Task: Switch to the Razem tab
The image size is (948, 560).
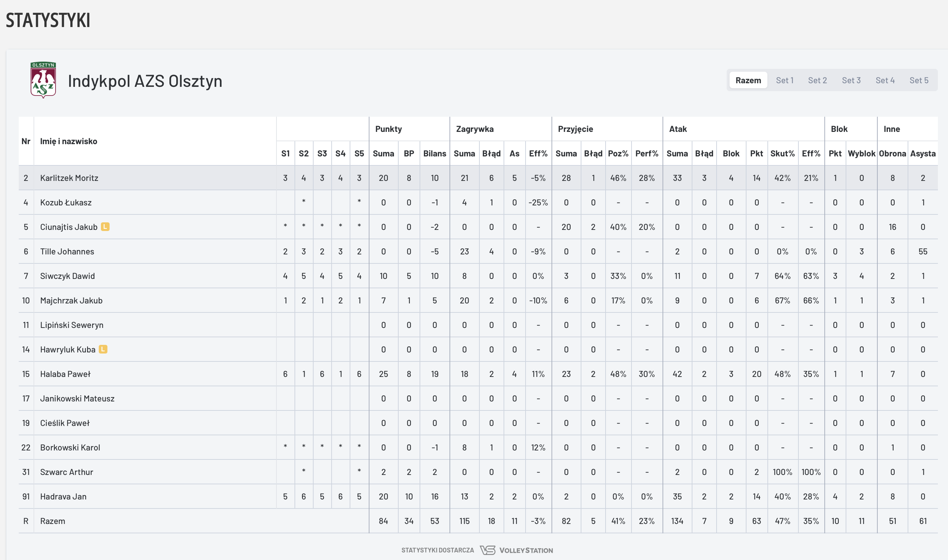Action: coord(748,80)
